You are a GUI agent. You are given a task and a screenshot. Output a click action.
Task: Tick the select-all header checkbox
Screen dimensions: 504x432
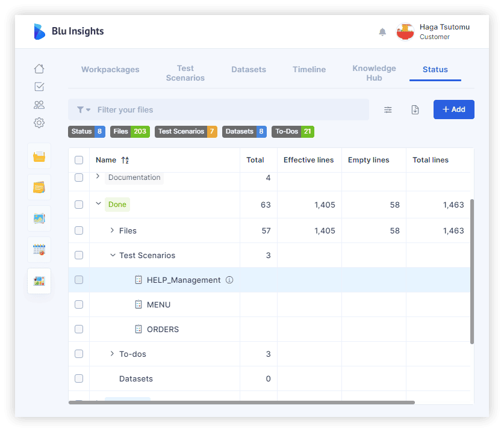pyautogui.click(x=79, y=160)
